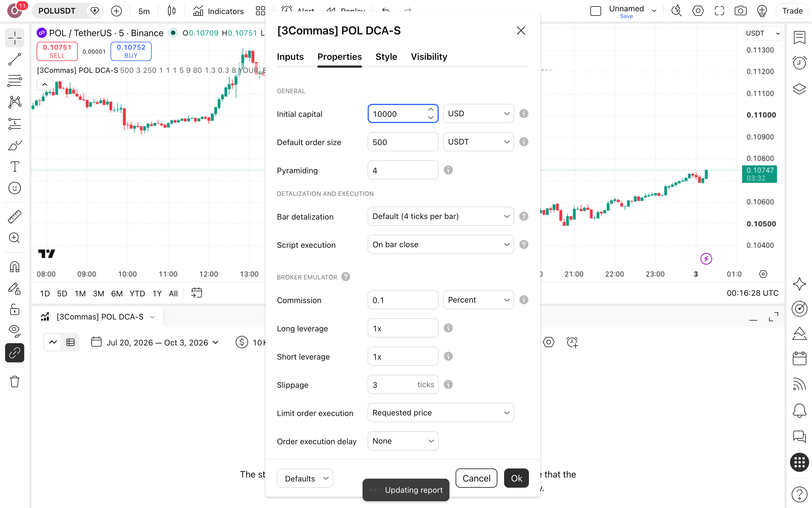Increase Initial capital with stepper up arrow
The width and height of the screenshot is (812, 508).
tap(431, 110)
